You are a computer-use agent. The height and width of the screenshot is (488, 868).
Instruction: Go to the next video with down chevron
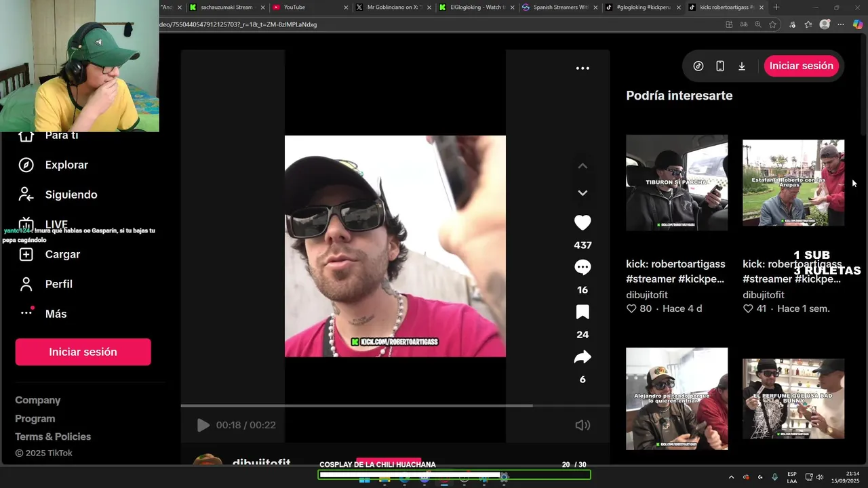[x=583, y=193]
